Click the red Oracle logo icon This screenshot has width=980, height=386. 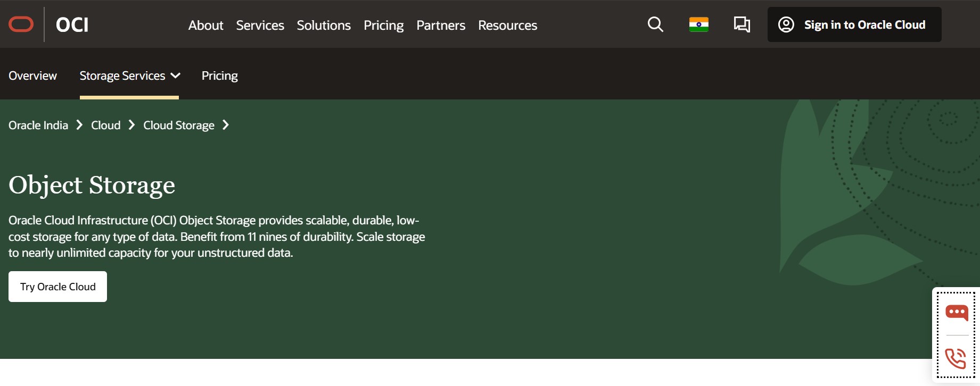(21, 24)
